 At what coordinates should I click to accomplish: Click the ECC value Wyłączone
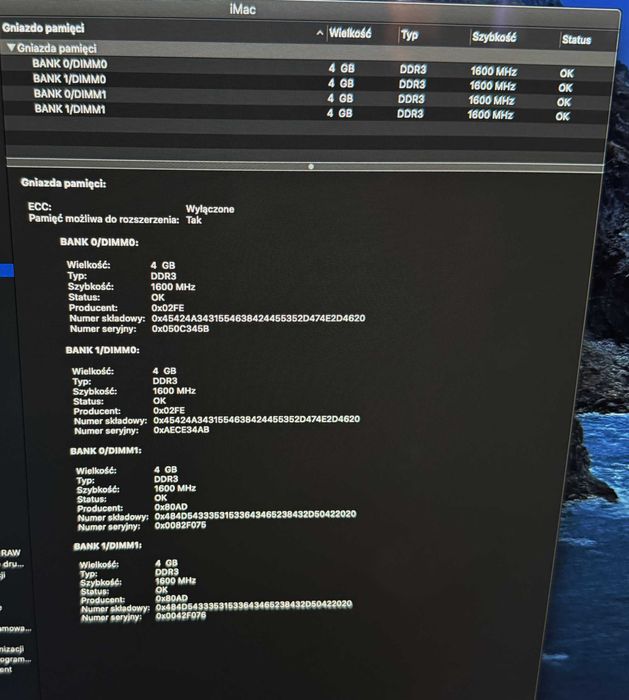[x=210, y=209]
